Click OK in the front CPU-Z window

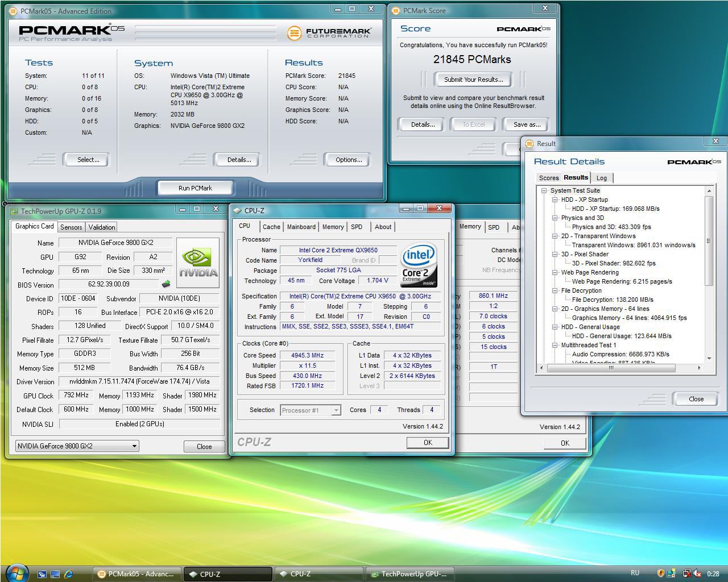coord(428,443)
